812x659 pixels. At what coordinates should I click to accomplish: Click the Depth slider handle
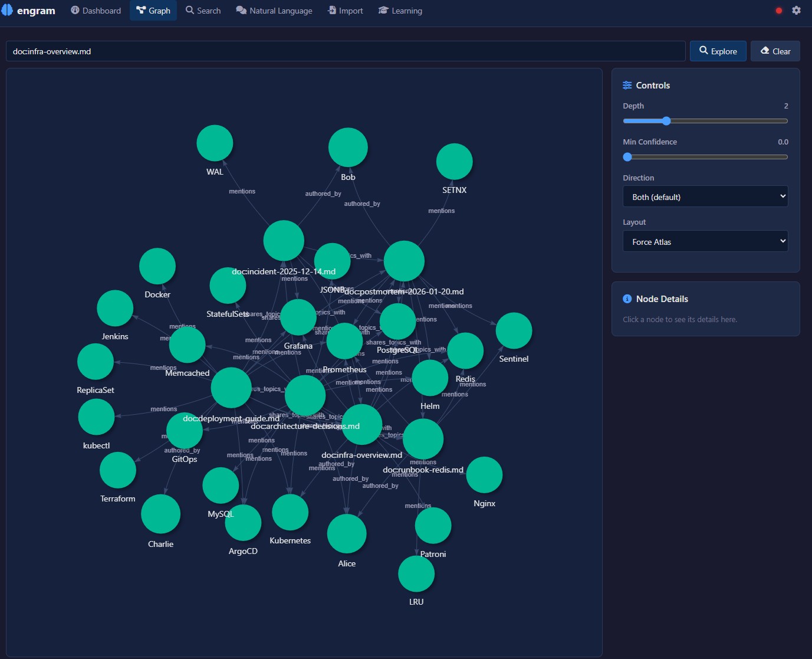pyautogui.click(x=666, y=120)
